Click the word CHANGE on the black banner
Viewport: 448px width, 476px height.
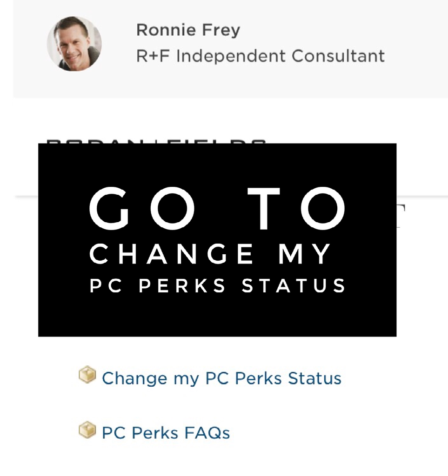172,254
